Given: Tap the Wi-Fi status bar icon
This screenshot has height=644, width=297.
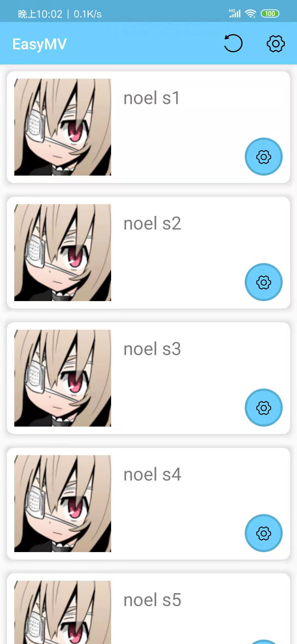Looking at the screenshot, I should pos(251,13).
